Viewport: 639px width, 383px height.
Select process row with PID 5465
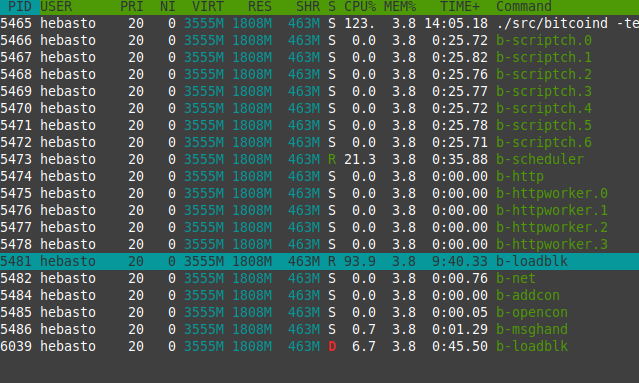320,23
